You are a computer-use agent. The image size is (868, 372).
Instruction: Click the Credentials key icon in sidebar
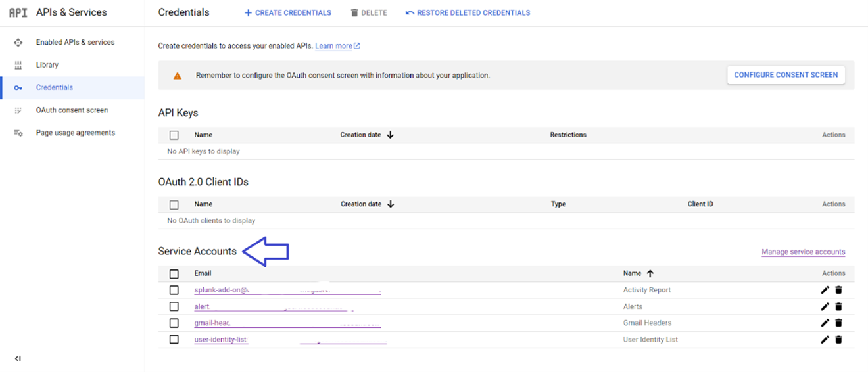pyautogui.click(x=18, y=87)
